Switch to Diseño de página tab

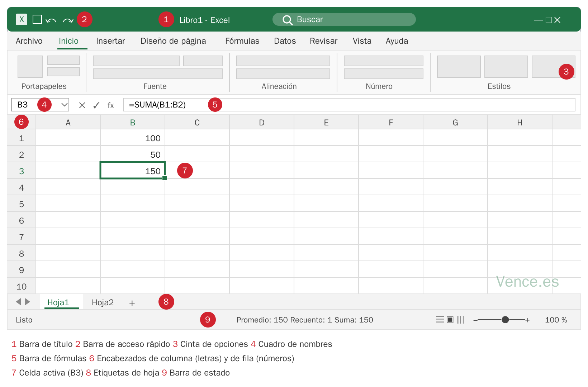pos(173,41)
